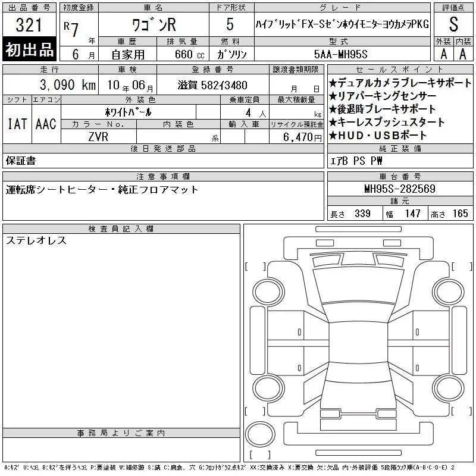Click the black 初出品 badge
The width and height of the screenshot is (476, 476).
tap(30, 50)
